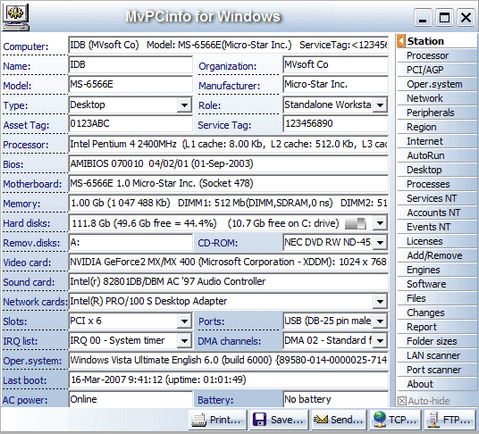Select Region in the sidebar

(437, 127)
